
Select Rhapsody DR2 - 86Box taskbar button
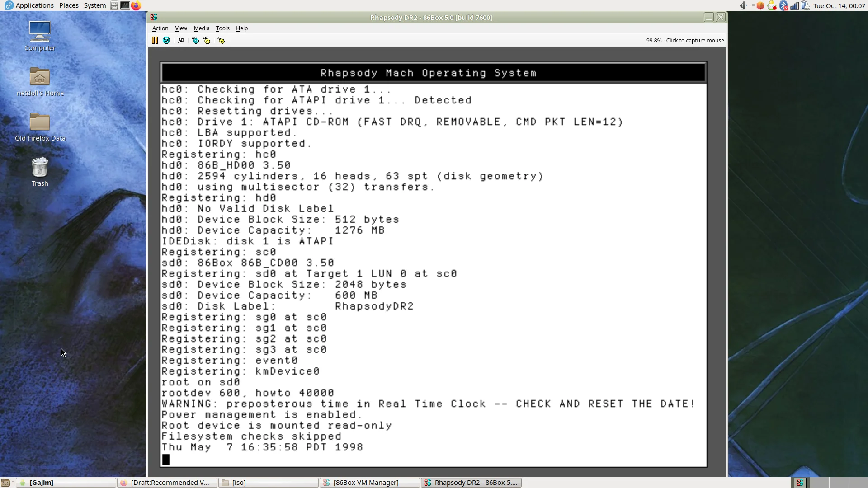[x=472, y=483]
